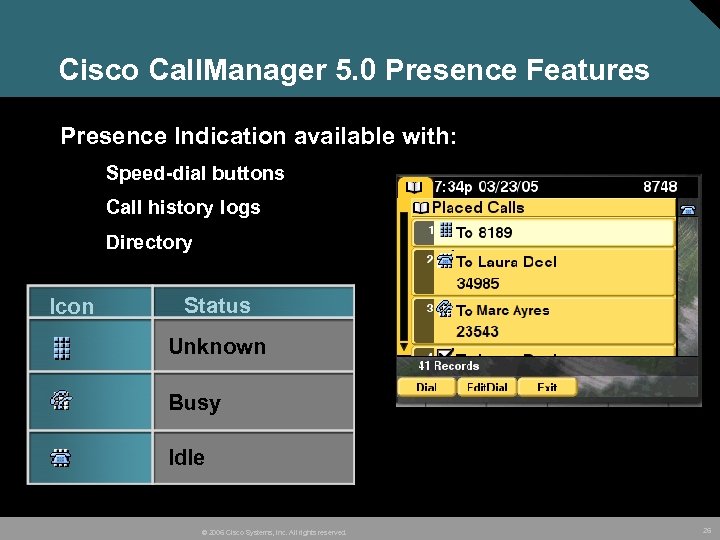
Task: Click the number 23543 under Marc Ayres
Action: click(477, 332)
